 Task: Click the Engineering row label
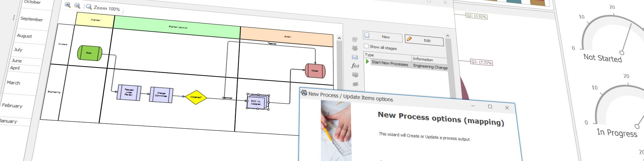(54, 92)
